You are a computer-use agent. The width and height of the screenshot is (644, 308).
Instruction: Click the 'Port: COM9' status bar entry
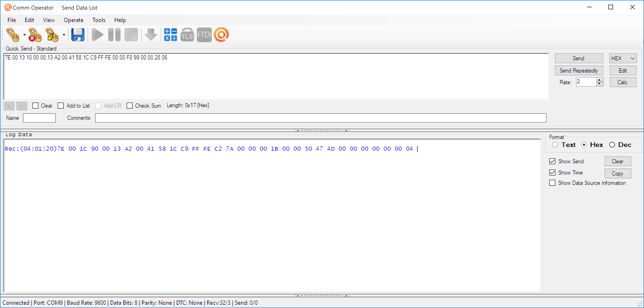[x=48, y=303]
